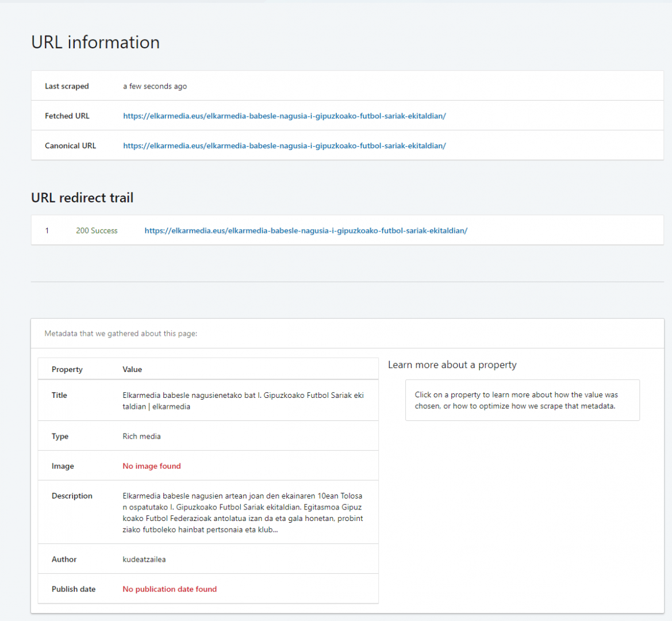Click the 'Learn more about a property' heading
The image size is (672, 621).
pos(452,365)
